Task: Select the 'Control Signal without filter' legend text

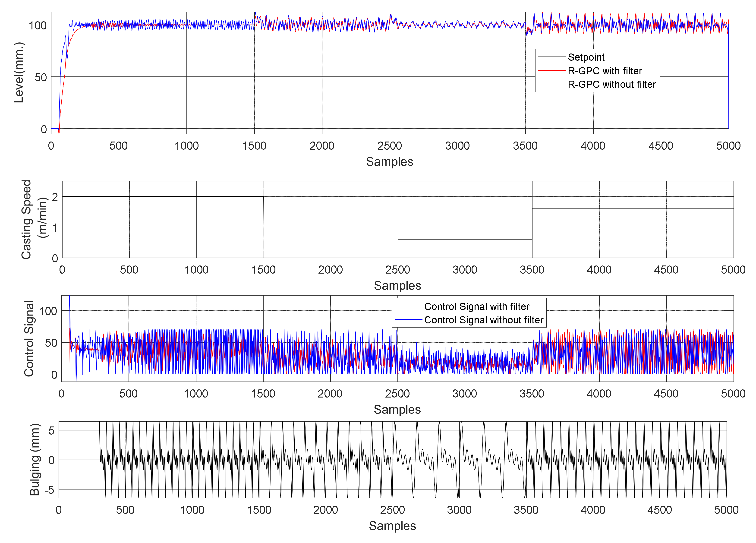Action: click(484, 320)
